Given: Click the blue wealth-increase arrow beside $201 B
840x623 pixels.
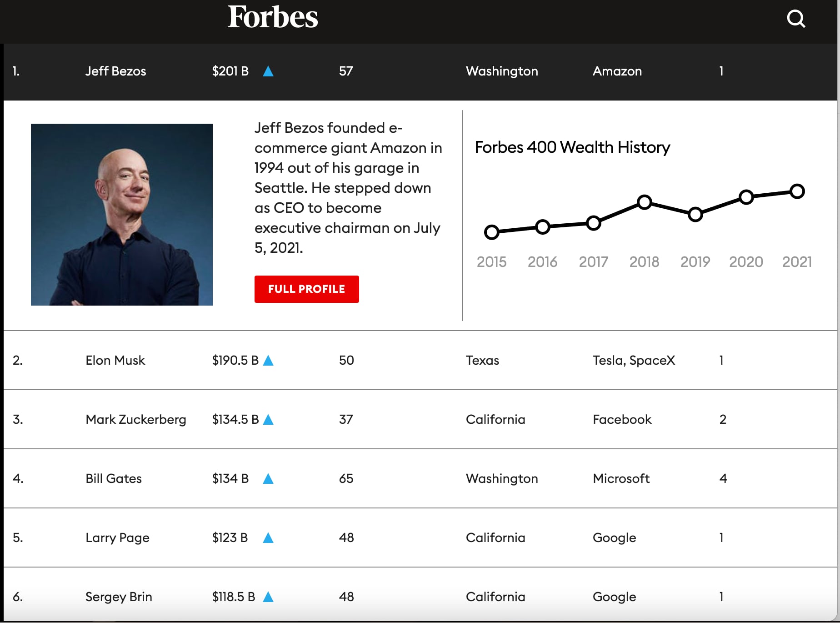Looking at the screenshot, I should (x=269, y=71).
